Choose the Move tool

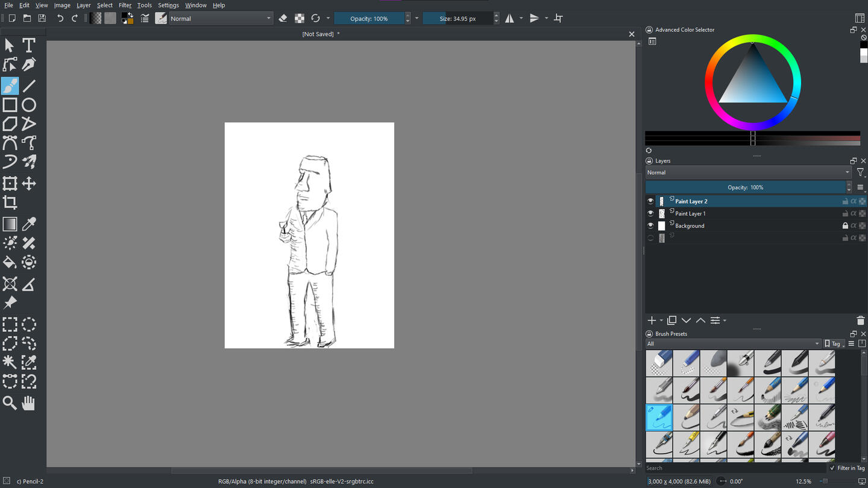28,184
